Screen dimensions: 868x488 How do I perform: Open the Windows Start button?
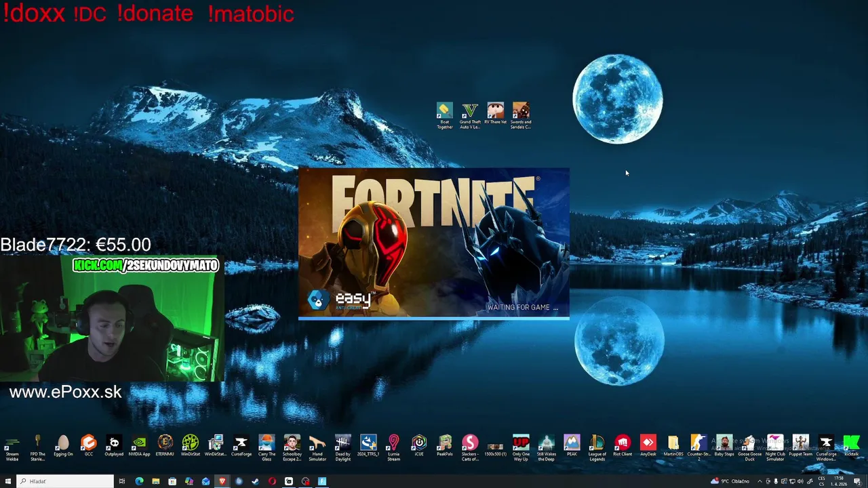[x=8, y=481]
